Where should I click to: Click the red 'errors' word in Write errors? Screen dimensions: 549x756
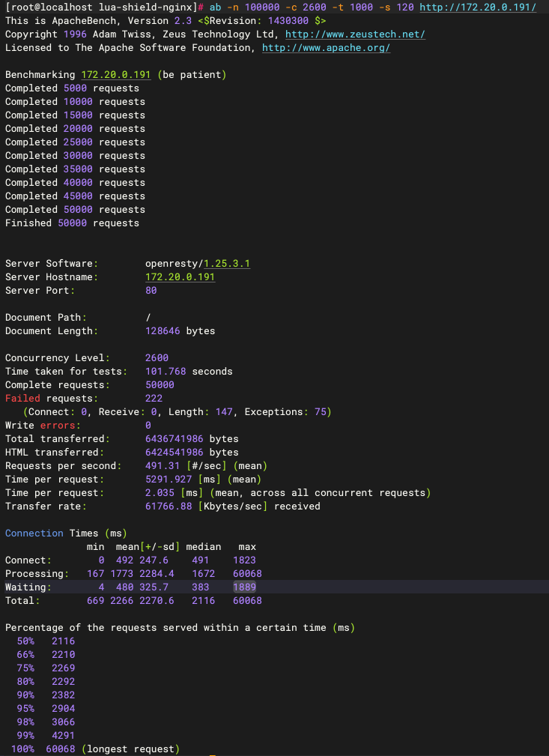pyautogui.click(x=58, y=426)
